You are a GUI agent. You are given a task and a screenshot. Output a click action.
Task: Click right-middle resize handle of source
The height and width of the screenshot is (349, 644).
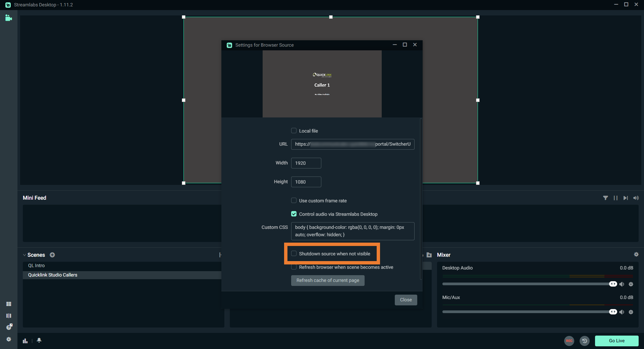coord(478,100)
